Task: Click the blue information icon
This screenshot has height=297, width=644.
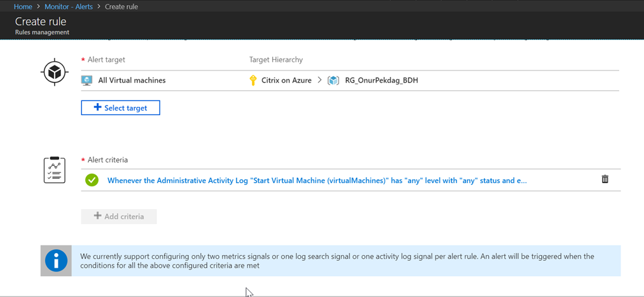Action: point(57,261)
